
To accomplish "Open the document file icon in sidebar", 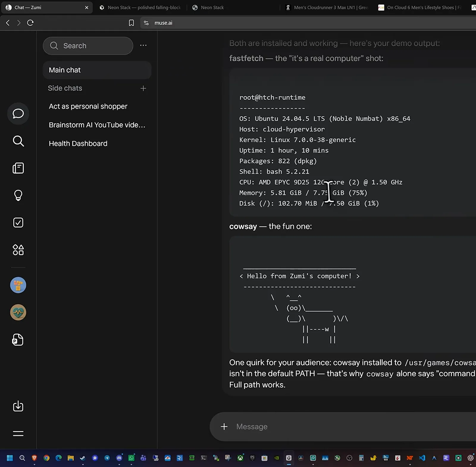I will click(18, 340).
